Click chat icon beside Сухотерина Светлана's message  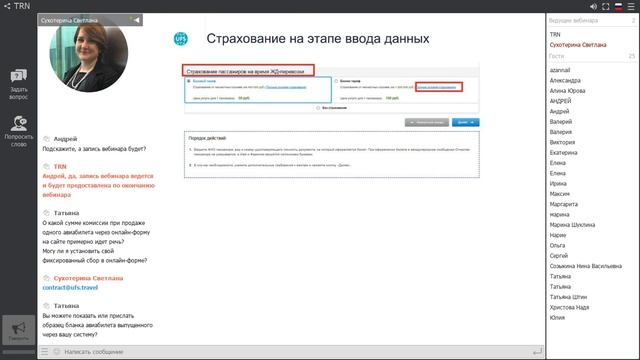pyautogui.click(x=47, y=278)
